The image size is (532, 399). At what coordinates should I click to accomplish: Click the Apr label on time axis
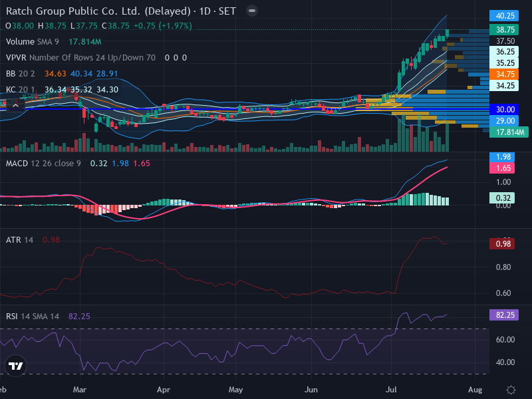164,390
